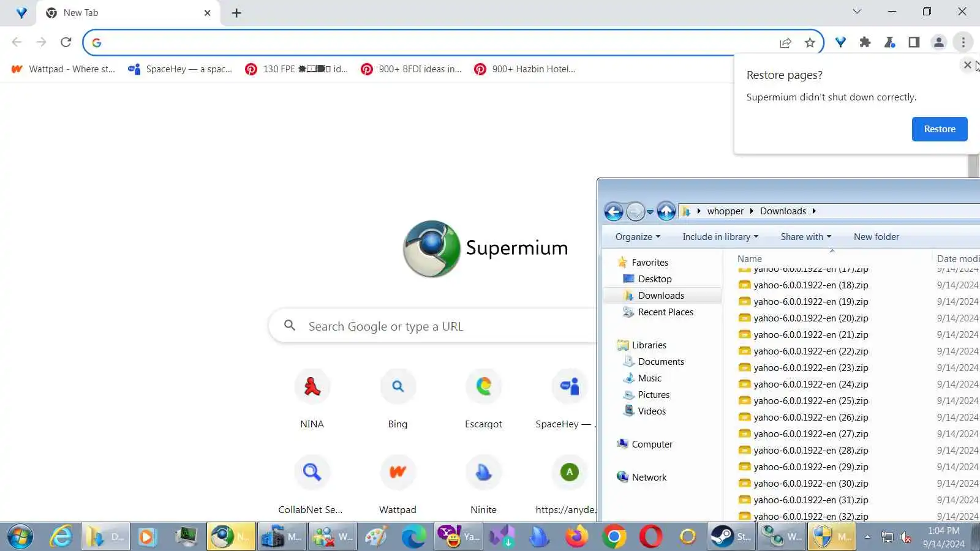The image size is (980, 551).
Task: Click whopper in the Explorer breadcrumb
Action: pyautogui.click(x=725, y=211)
